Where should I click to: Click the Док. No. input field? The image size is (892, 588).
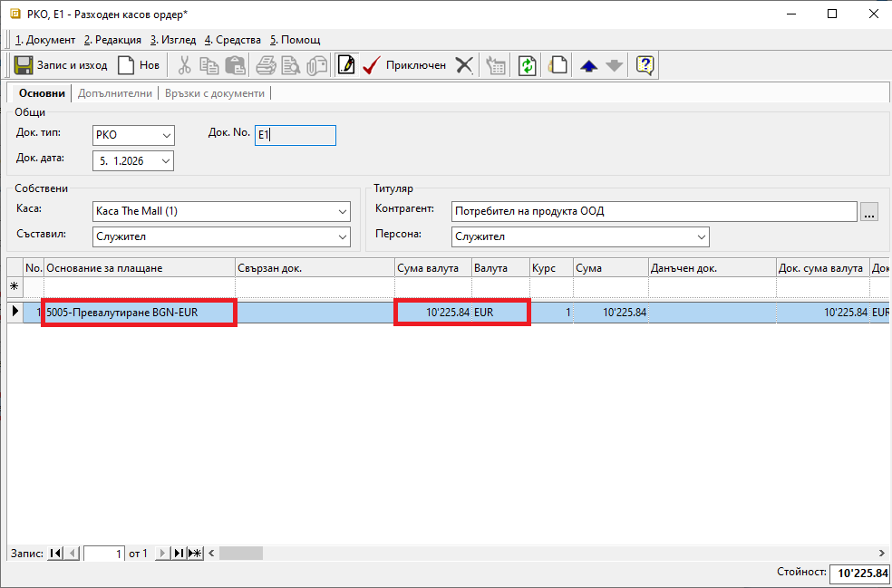296,135
